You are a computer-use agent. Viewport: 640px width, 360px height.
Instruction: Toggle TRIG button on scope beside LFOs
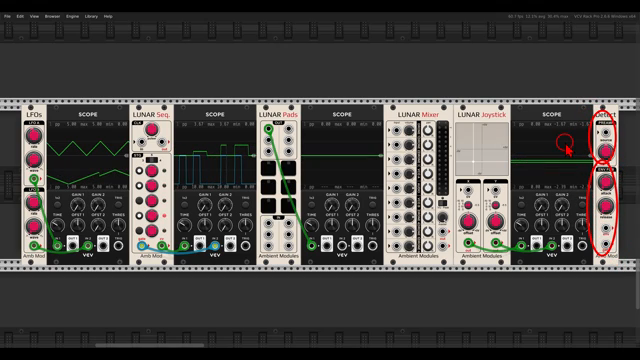(x=118, y=205)
